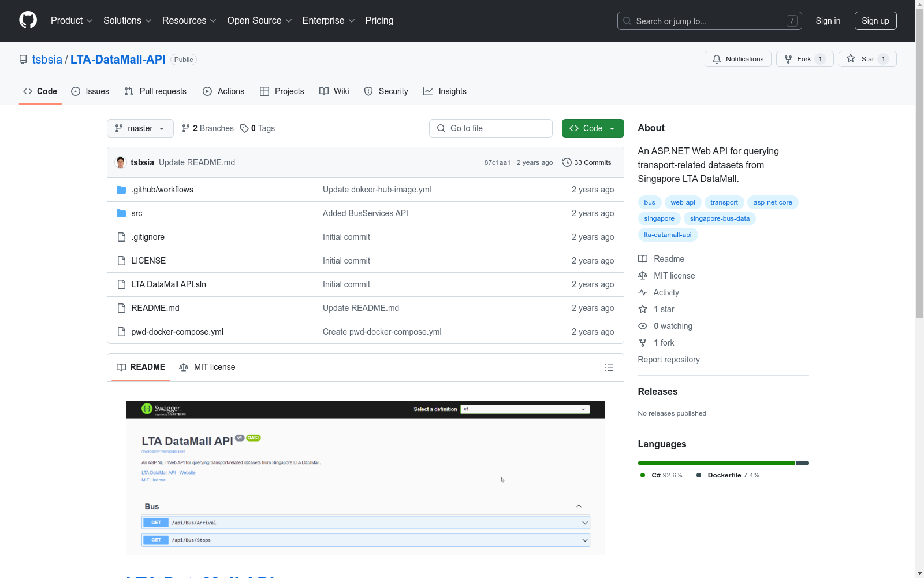Open commit 87c1aa1 link

click(x=497, y=162)
